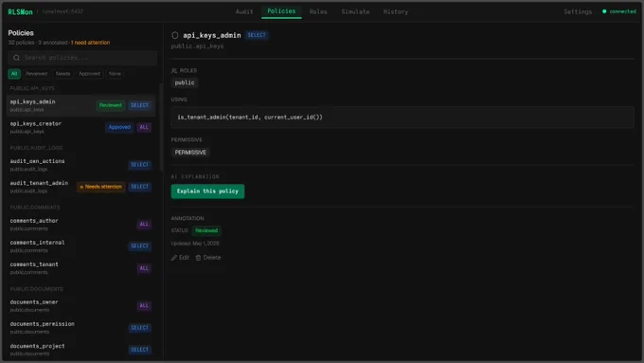The height and width of the screenshot is (363, 644).
Task: Click the Explain this policy button
Action: click(207, 191)
